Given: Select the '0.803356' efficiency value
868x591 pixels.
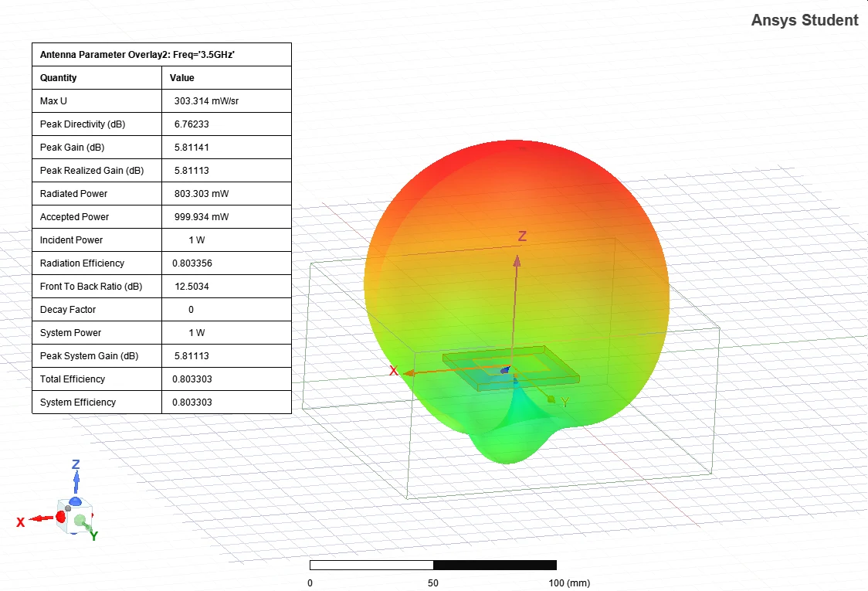Looking at the screenshot, I should (192, 263).
